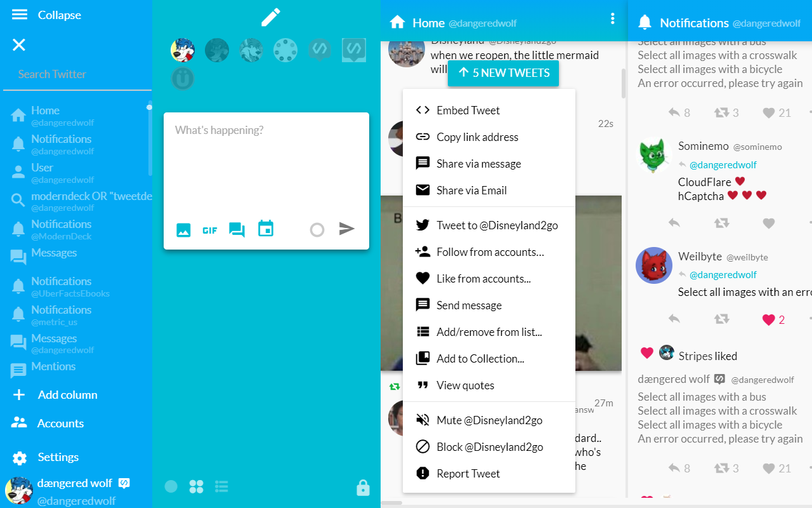
Task: Unlike Weilbyte's tweet with 2 likes
Action: click(x=769, y=319)
